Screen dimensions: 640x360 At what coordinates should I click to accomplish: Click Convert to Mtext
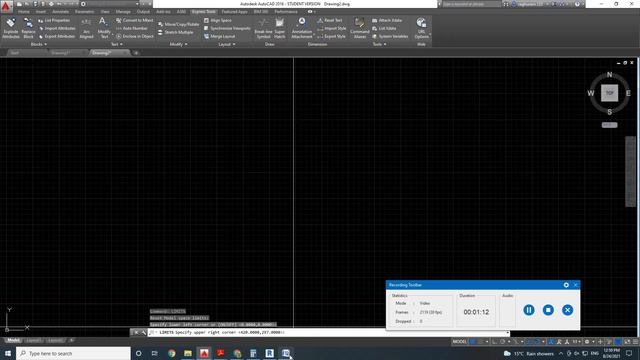(135, 20)
